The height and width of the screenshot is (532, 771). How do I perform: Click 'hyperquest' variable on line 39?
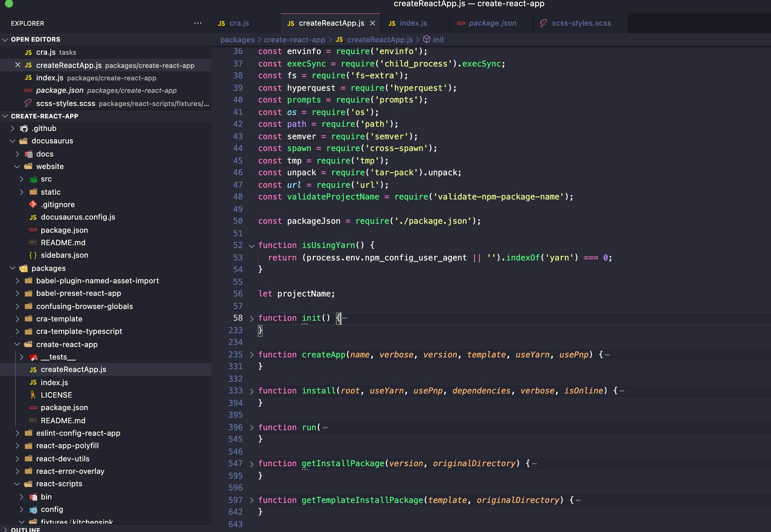coord(311,88)
